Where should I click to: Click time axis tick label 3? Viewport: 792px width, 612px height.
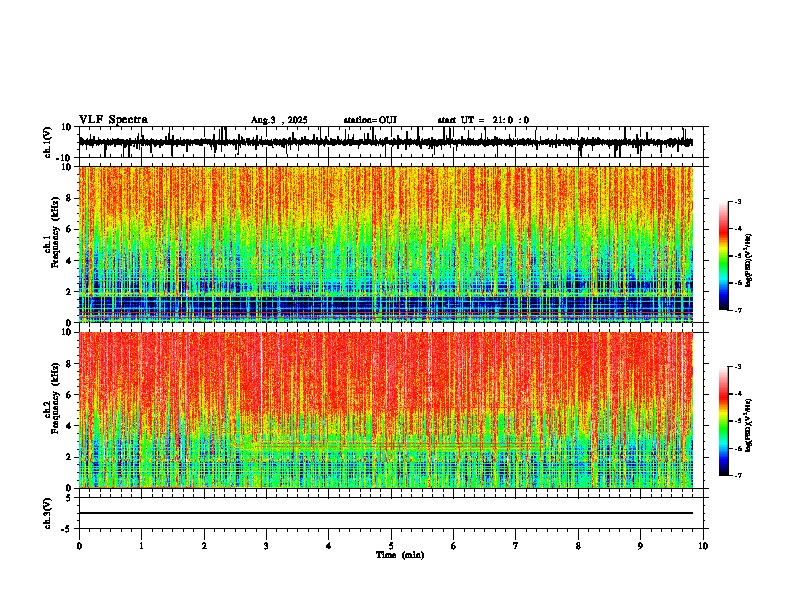[266, 546]
